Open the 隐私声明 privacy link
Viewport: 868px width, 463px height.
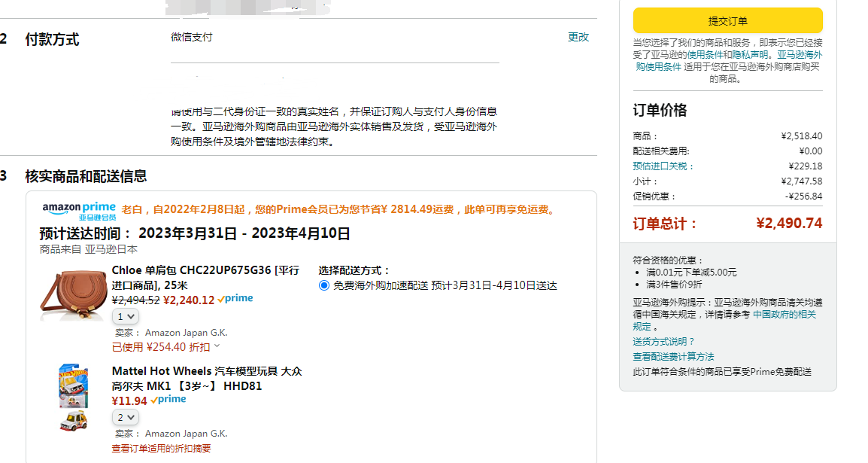(750, 55)
